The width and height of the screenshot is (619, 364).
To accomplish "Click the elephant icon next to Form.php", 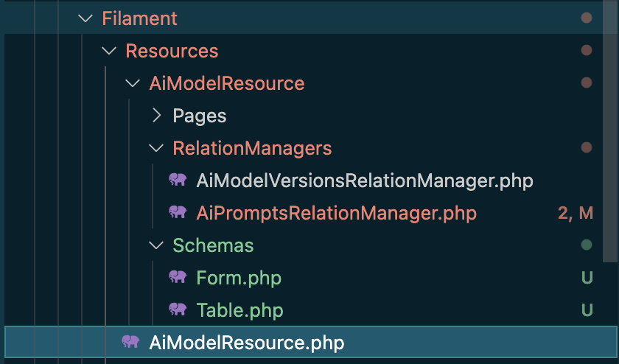I will tap(178, 278).
